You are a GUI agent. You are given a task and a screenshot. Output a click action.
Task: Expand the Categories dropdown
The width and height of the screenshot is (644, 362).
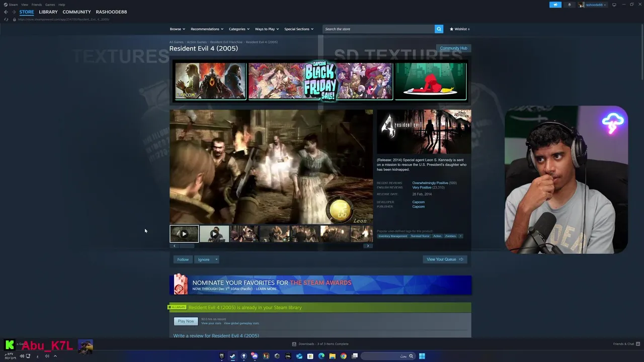(239, 29)
